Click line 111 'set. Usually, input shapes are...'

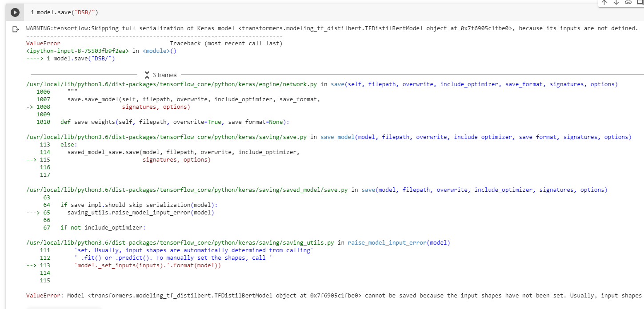194,250
